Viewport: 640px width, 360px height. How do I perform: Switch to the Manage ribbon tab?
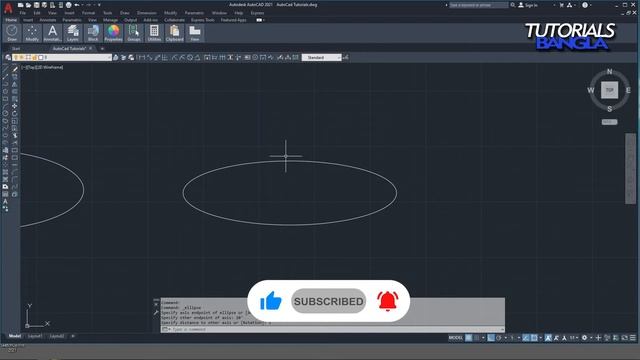[x=110, y=20]
